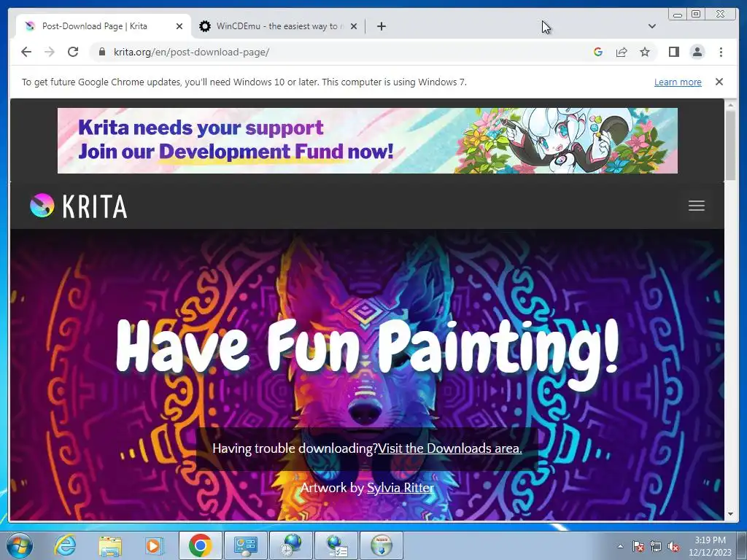Open Windows Media Player from taskbar
The width and height of the screenshot is (747, 560).
(155, 545)
